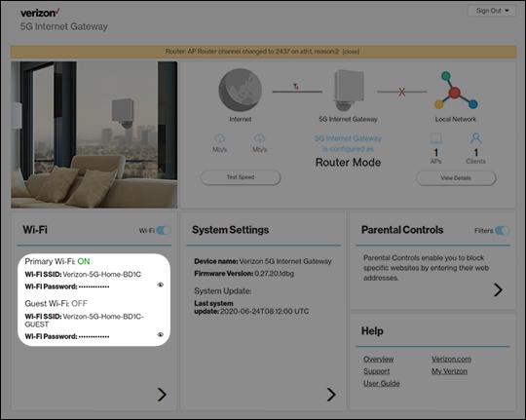Click the Router Mode text
This screenshot has width=526, height=420.
pyautogui.click(x=348, y=163)
